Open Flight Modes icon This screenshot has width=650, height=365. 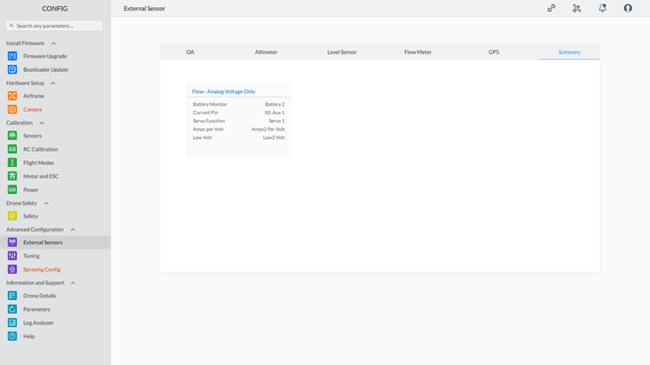click(12, 163)
